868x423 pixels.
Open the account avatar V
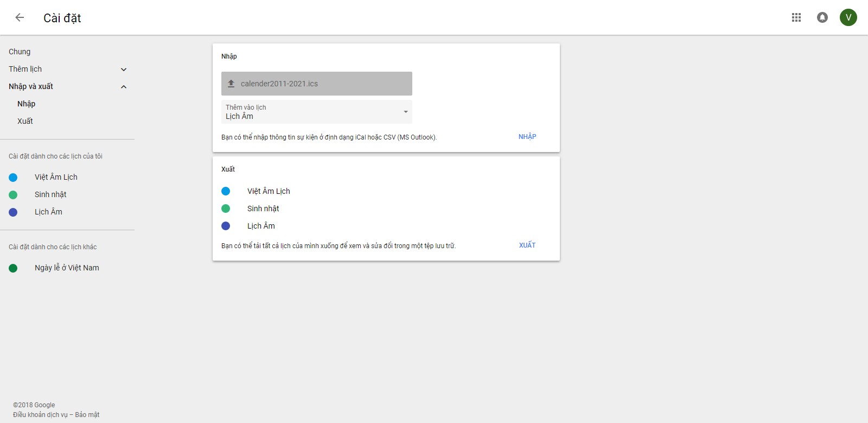click(848, 17)
